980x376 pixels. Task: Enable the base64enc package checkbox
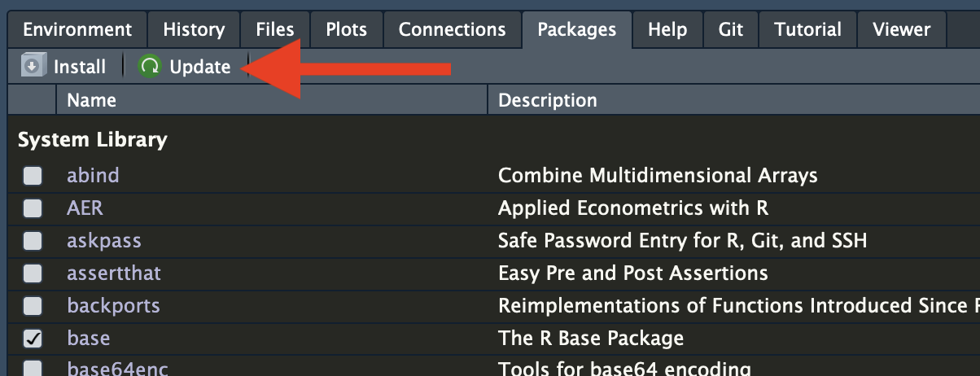33,369
